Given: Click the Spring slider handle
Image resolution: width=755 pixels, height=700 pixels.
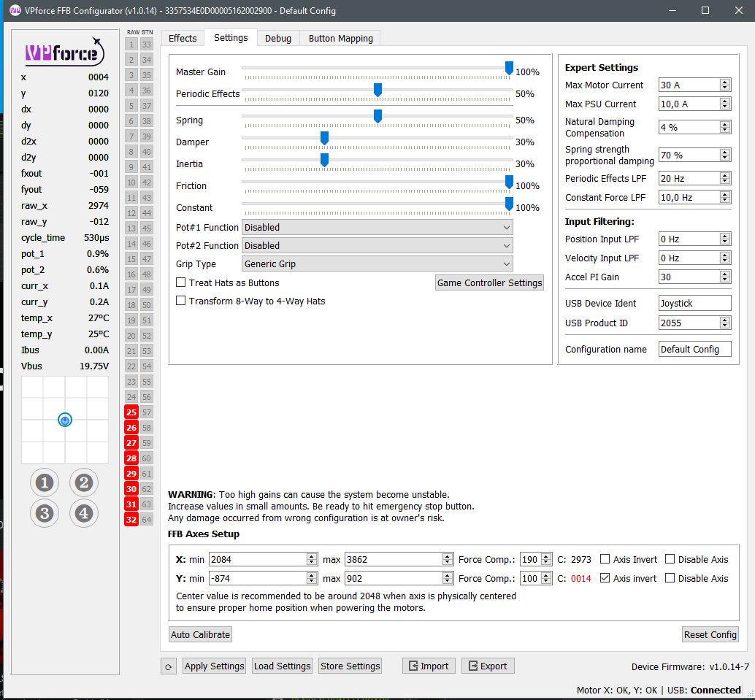Looking at the screenshot, I should pyautogui.click(x=377, y=117).
